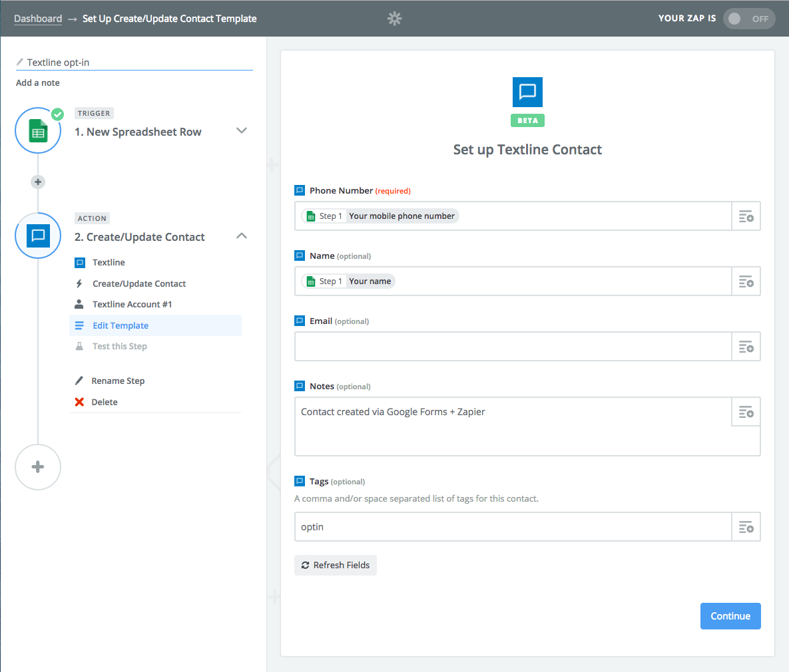Go to Test this Step
This screenshot has height=672, width=789.
(x=120, y=346)
